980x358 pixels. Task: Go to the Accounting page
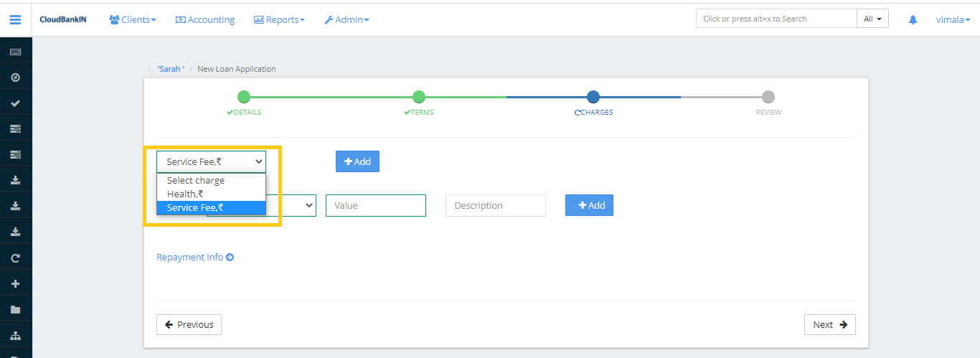205,20
